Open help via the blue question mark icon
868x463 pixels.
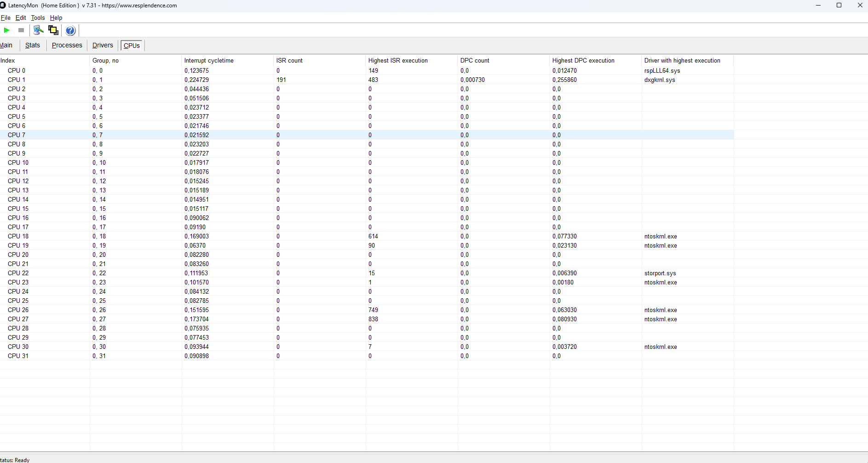click(x=70, y=30)
